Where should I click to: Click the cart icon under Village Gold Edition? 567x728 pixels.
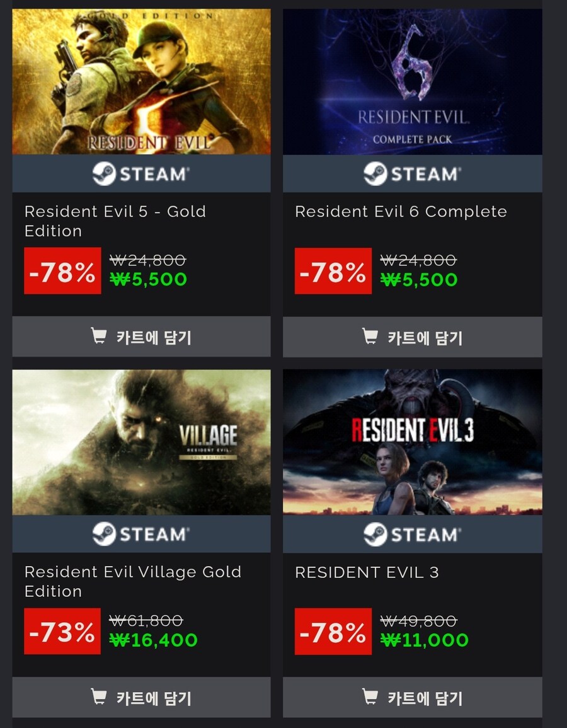[x=99, y=696]
